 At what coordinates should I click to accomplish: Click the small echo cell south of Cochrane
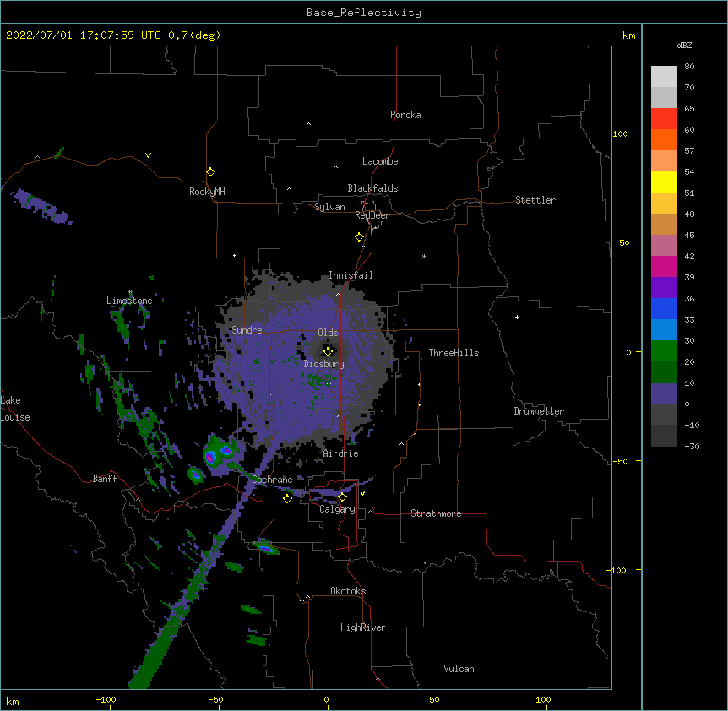266,548
